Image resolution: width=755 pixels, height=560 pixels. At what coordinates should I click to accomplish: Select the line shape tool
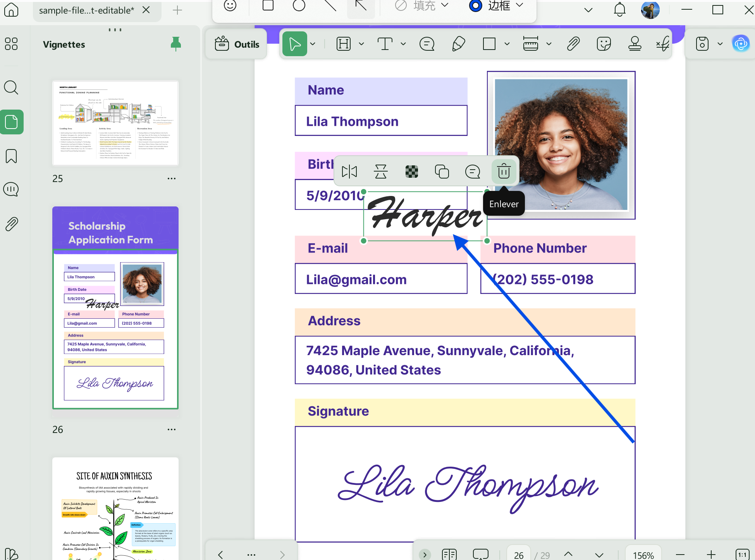(x=330, y=5)
